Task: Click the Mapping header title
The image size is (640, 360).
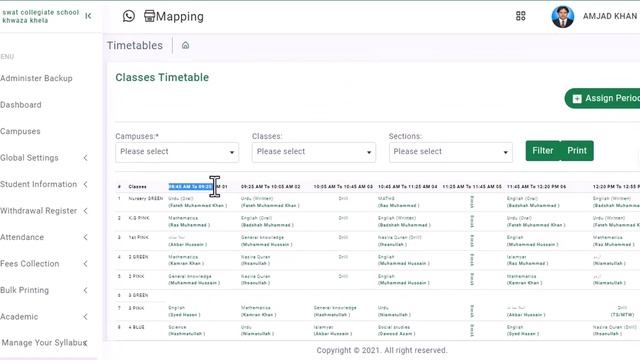Action: [180, 16]
